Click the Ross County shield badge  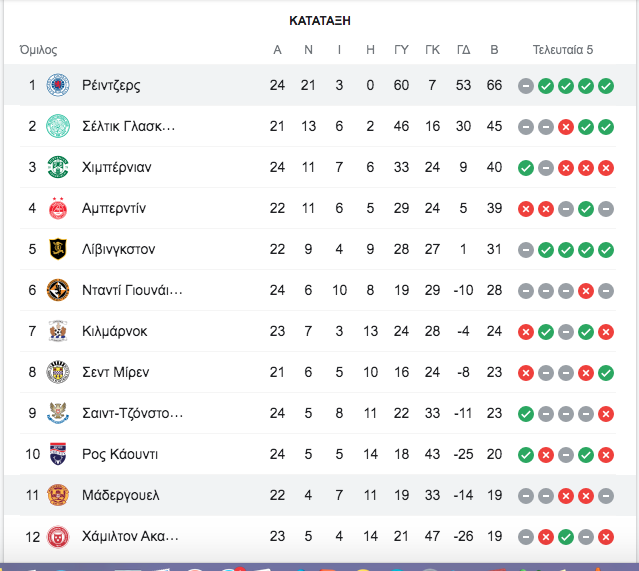click(58, 454)
